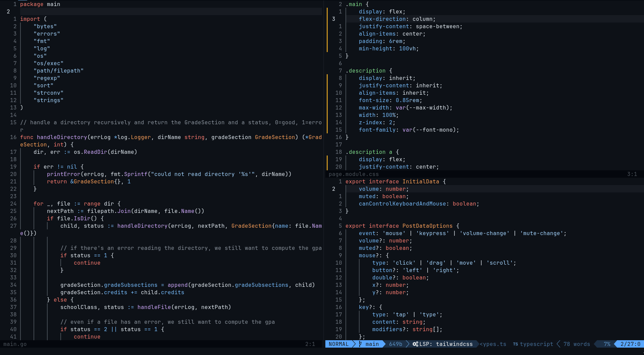Click 'content: string;' line
This screenshot has width=644, height=355.
tap(399, 322)
